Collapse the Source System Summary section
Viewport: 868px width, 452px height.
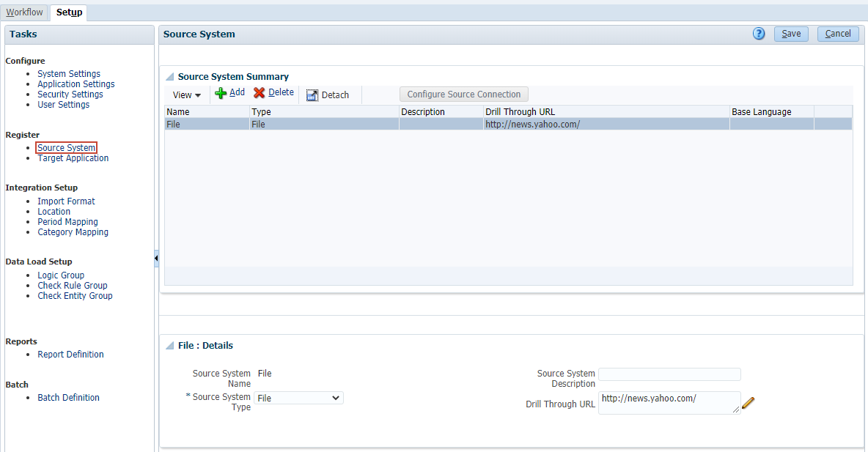pyautogui.click(x=170, y=77)
